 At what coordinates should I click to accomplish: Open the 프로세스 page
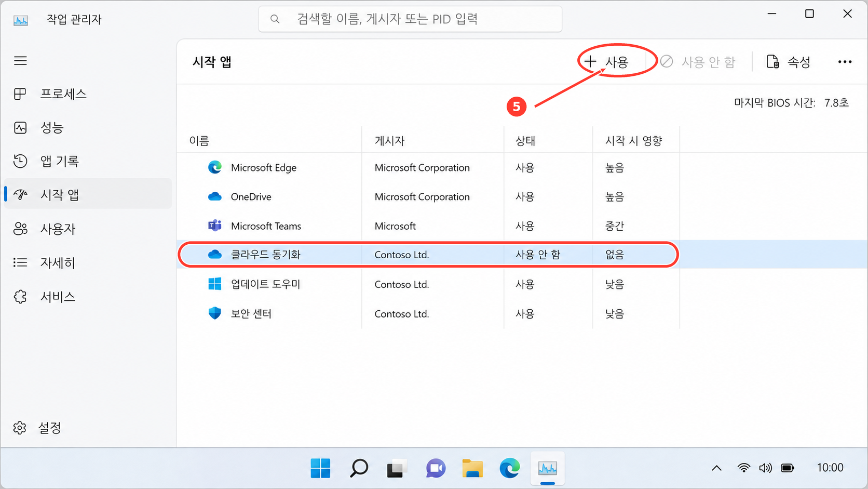(x=87, y=94)
